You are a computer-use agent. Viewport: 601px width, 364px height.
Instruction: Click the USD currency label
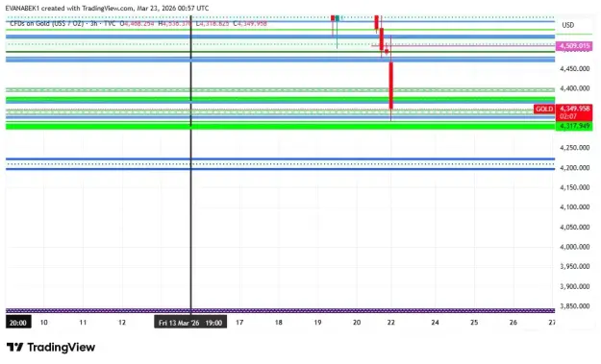pos(568,25)
